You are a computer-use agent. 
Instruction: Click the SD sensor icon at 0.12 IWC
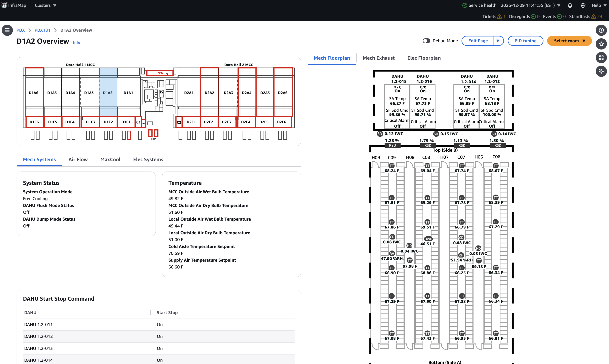coord(380,134)
